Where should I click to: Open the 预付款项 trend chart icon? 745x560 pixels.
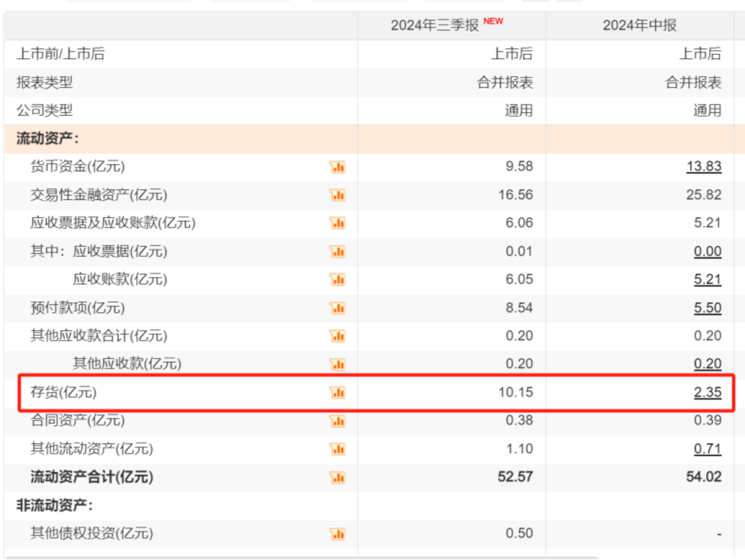[x=338, y=308]
